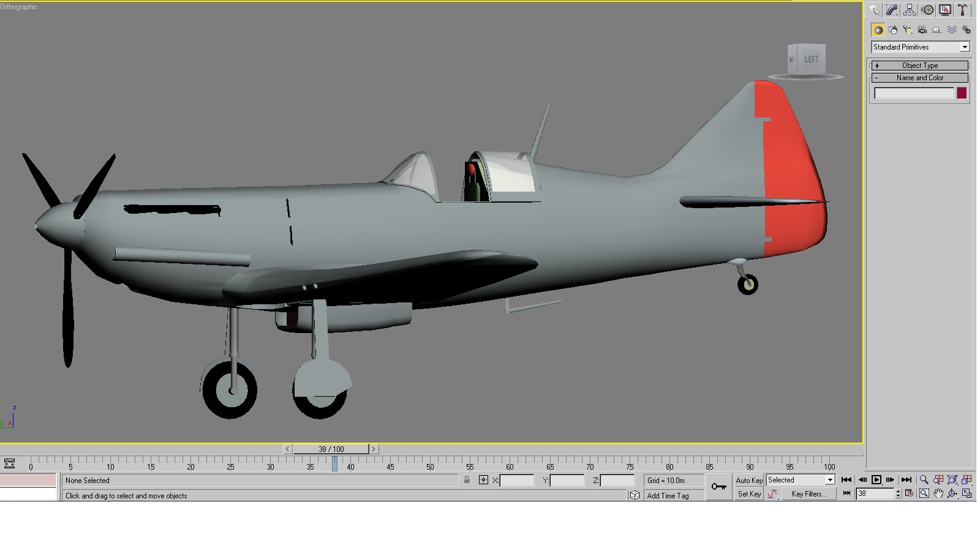
Task: Open the Selected key filter dropdown
Action: tap(801, 481)
